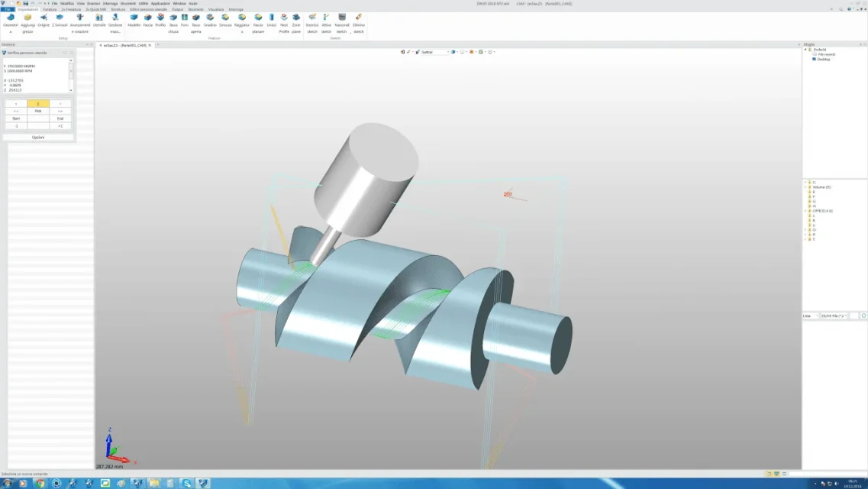
Task: Choose the Smusso feature icon
Action: [x=225, y=18]
